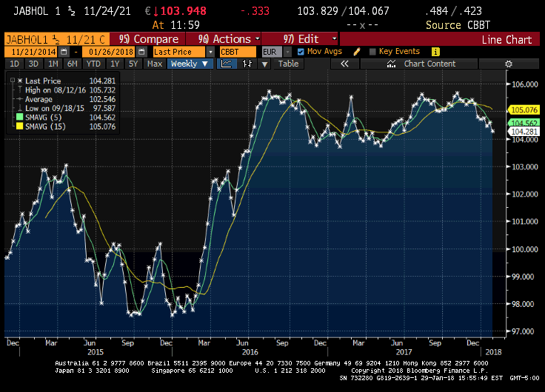The height and width of the screenshot is (392, 545).
Task: Select the 1Y time range
Action: coord(115,64)
